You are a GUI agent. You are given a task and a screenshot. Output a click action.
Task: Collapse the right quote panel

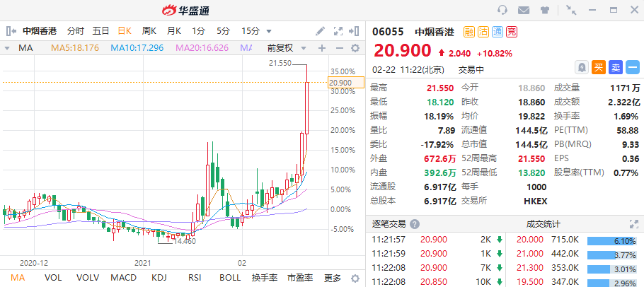(354, 31)
